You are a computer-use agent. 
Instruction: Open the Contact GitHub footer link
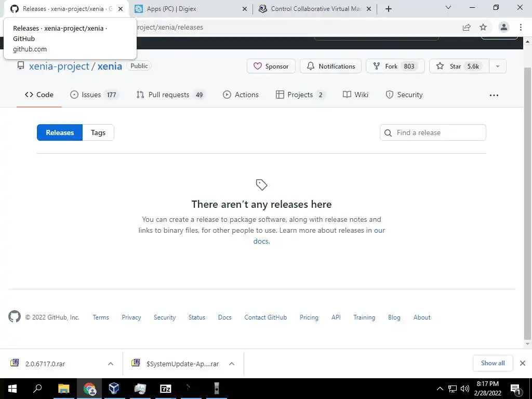point(265,317)
